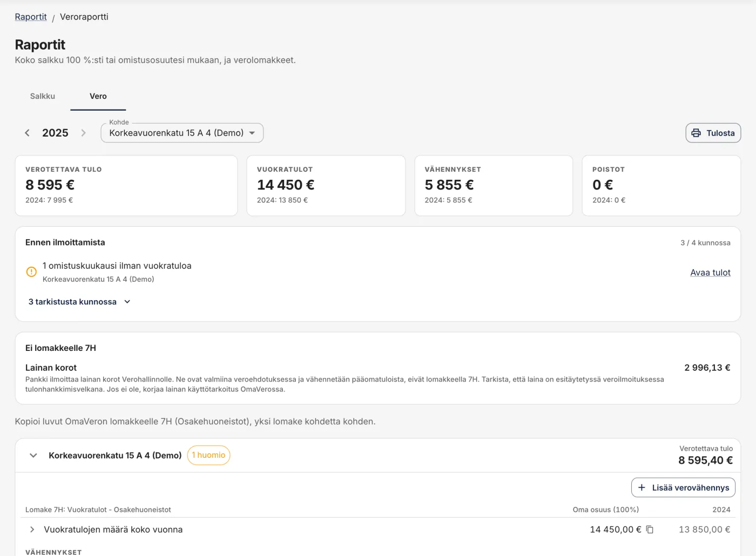This screenshot has height=556, width=756.
Task: Click the Lainan korot amount 2 996,13 €
Action: click(707, 368)
